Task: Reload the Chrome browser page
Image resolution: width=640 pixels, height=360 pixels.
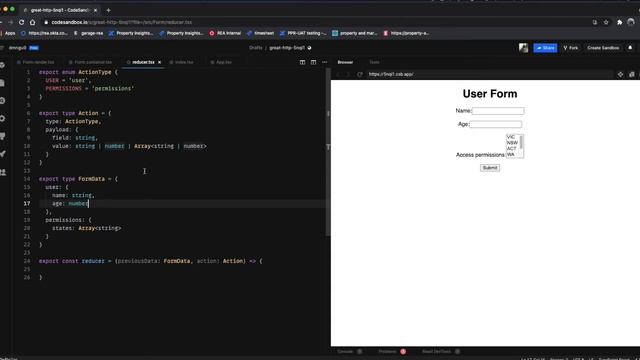Action: (21, 22)
